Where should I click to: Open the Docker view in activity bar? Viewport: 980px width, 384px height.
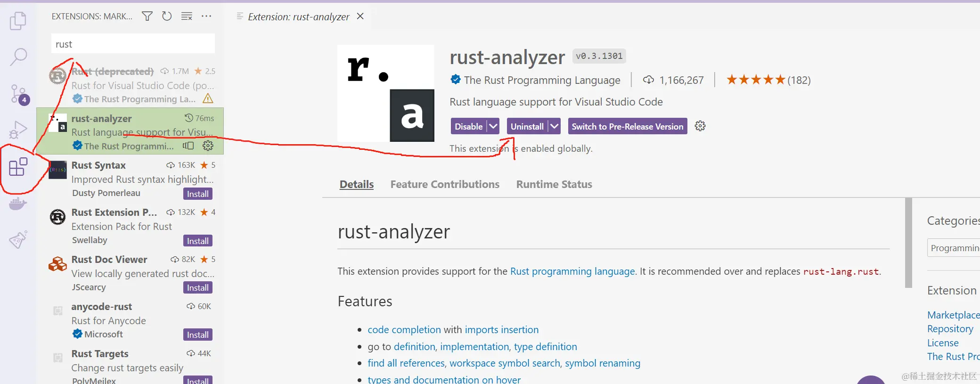[x=18, y=204]
